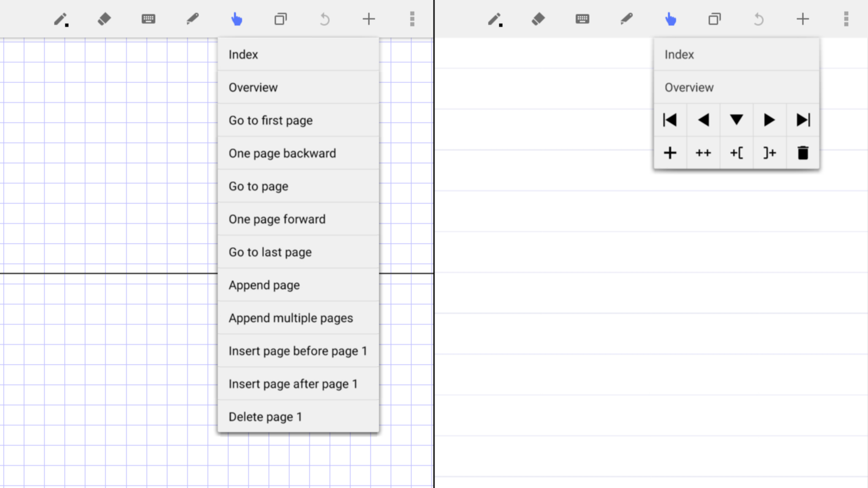This screenshot has height=488, width=868.
Task: Go forward one page using right arrow
Action: coord(769,120)
